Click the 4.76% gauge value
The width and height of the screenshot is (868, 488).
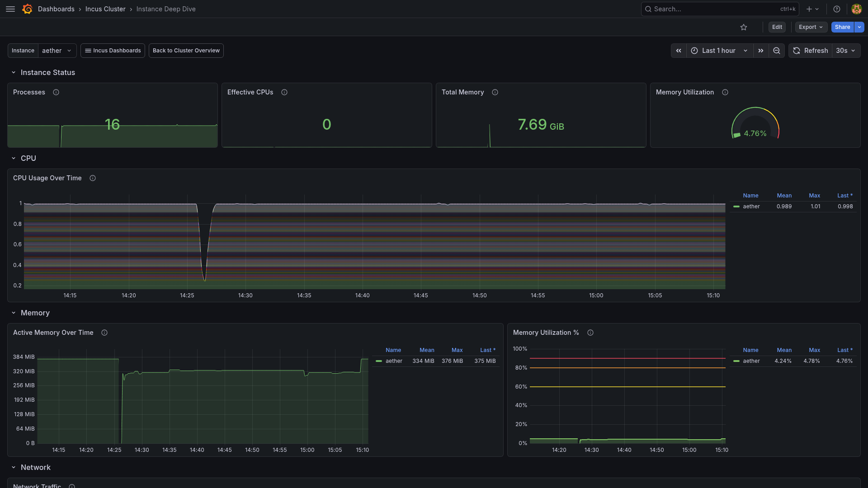(755, 133)
